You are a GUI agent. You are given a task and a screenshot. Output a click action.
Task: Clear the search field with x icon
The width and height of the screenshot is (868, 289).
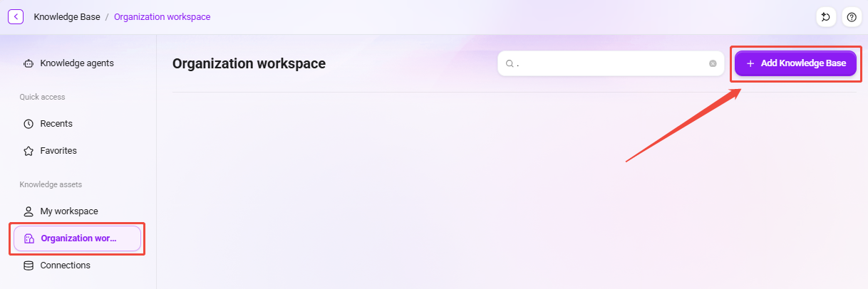coord(713,63)
